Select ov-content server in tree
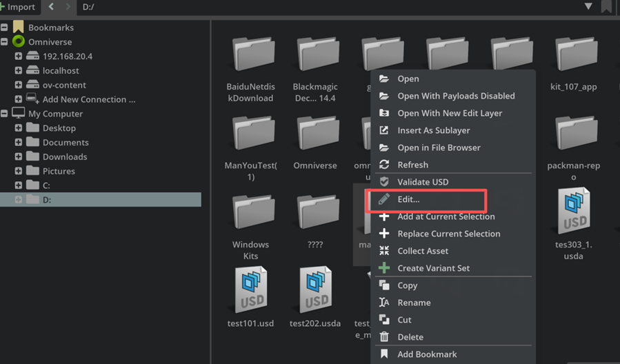The width and height of the screenshot is (620, 364). click(64, 85)
